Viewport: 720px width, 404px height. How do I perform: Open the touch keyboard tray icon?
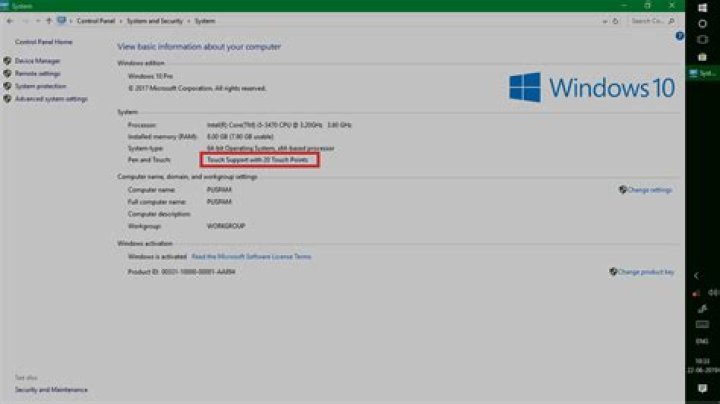(703, 325)
